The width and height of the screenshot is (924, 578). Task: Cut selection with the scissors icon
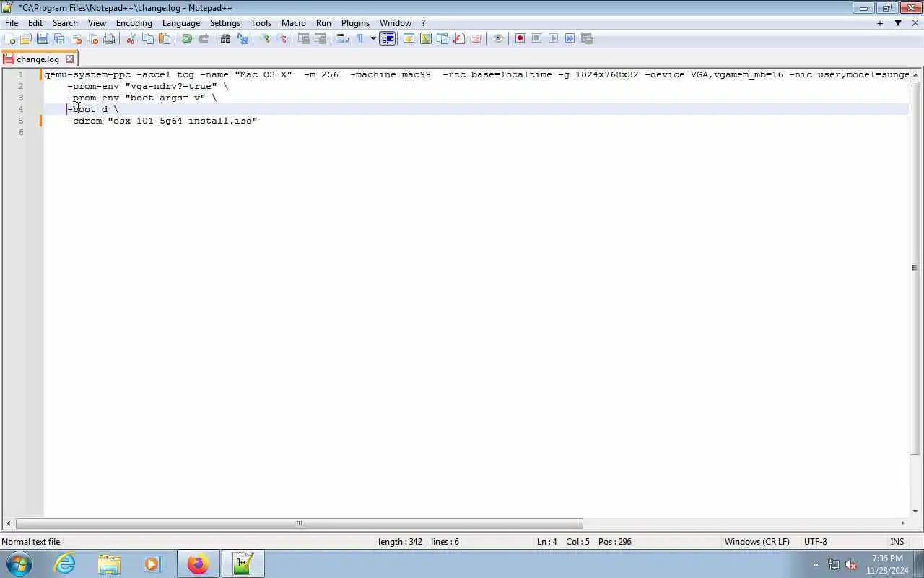pos(131,38)
